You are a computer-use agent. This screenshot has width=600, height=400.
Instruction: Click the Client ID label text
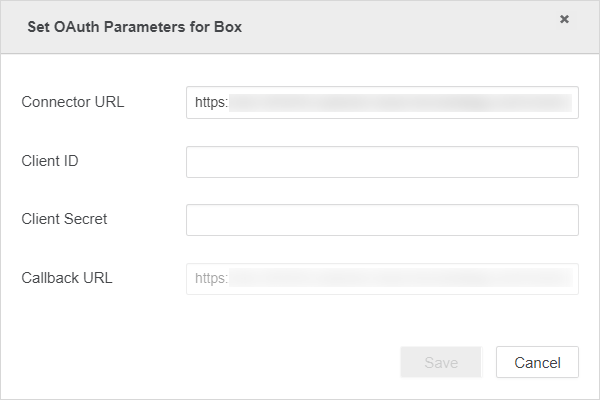[x=50, y=161]
